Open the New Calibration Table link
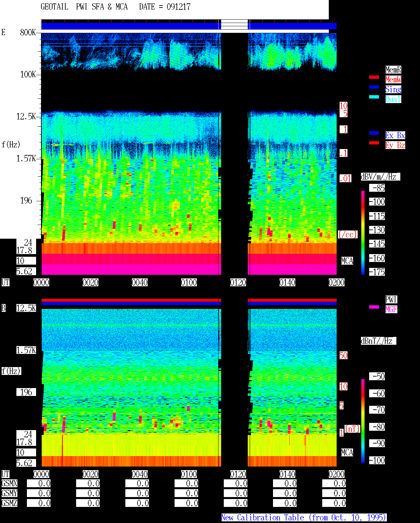This screenshot has height=523, width=420. click(304, 517)
